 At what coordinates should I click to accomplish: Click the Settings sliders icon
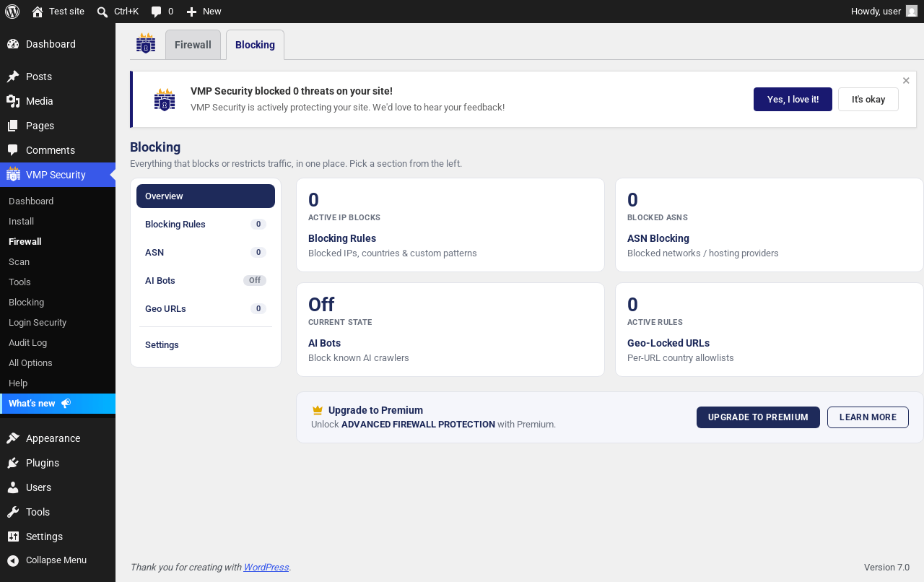click(13, 537)
